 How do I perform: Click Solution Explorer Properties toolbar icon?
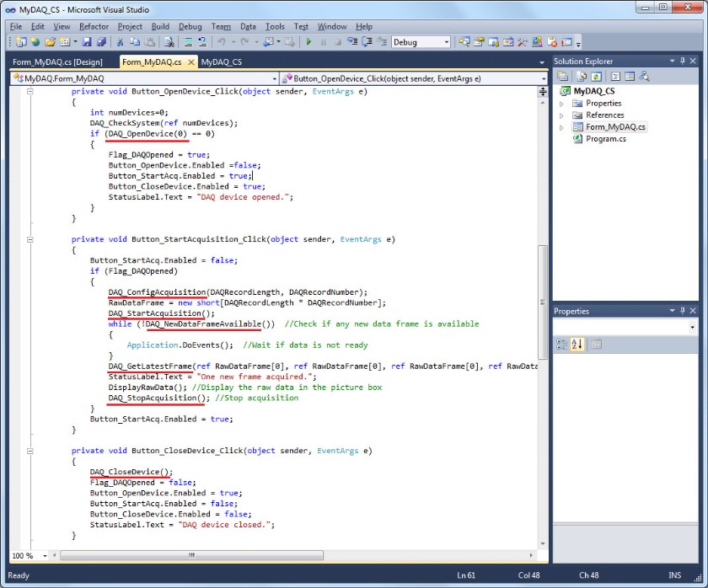563,77
